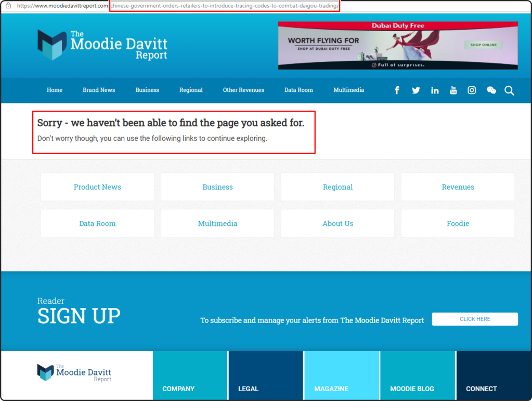The height and width of the screenshot is (401, 532).
Task: Open the Brand News menu item
Action: [99, 90]
